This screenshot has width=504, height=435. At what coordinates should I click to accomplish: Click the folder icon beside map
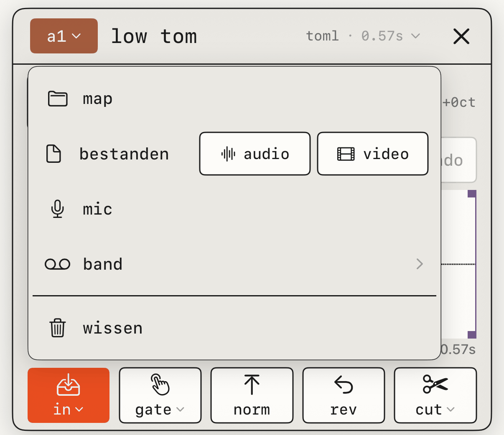[58, 99]
